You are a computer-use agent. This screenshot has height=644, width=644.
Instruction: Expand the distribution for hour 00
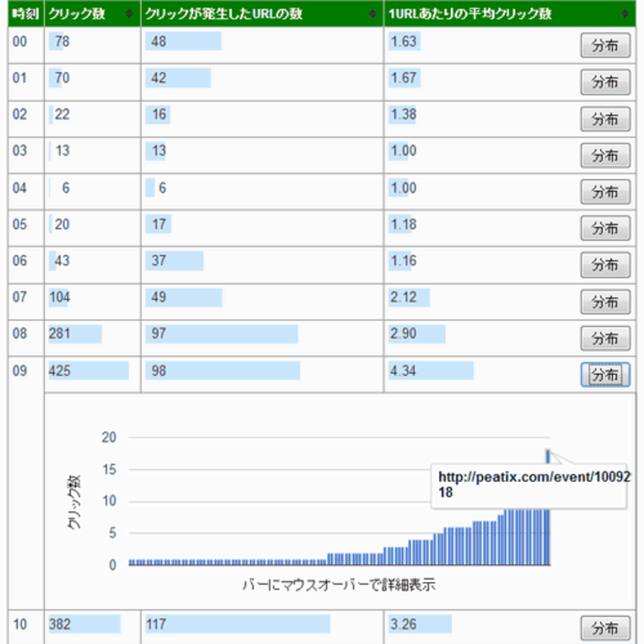pyautogui.click(x=605, y=45)
